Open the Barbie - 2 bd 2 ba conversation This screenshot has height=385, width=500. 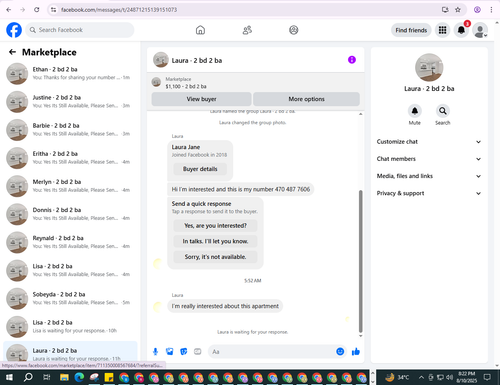[70, 130]
